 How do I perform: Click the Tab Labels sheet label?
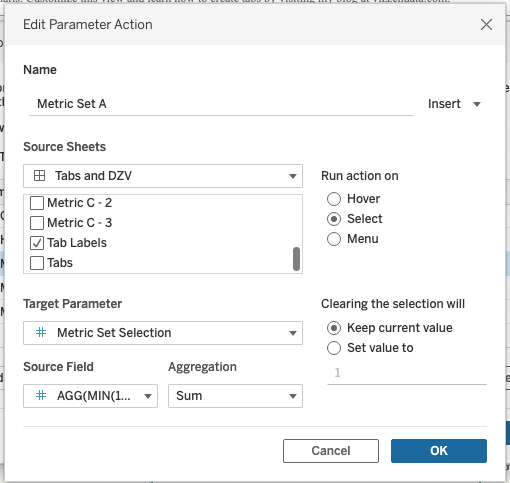(x=77, y=243)
